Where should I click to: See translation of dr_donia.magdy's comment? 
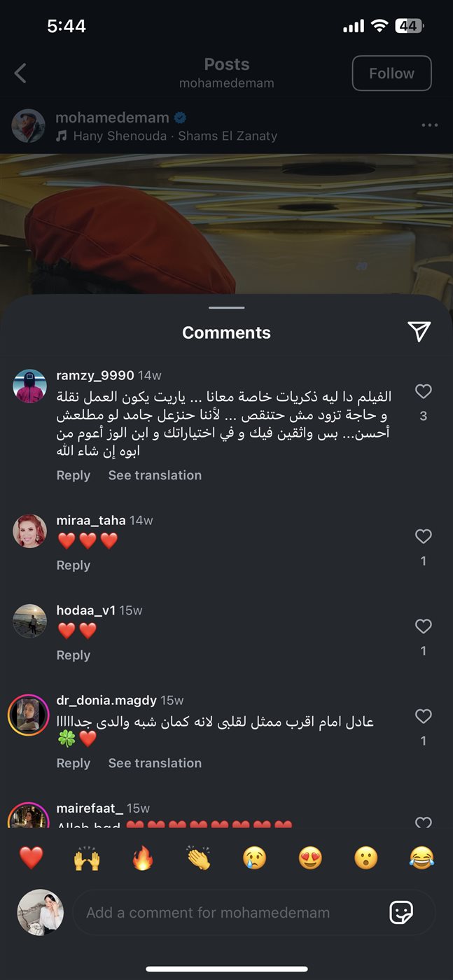click(155, 763)
